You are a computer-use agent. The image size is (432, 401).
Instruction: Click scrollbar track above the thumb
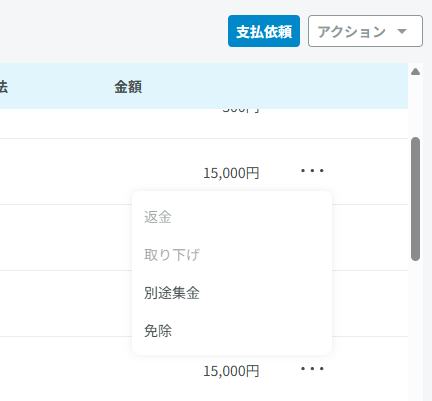point(415,107)
